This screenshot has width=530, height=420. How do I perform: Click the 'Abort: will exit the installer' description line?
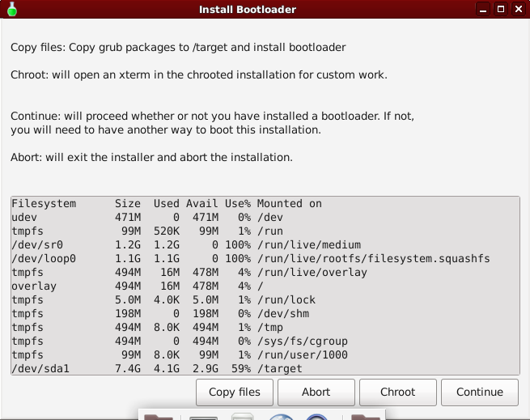pyautogui.click(x=151, y=157)
